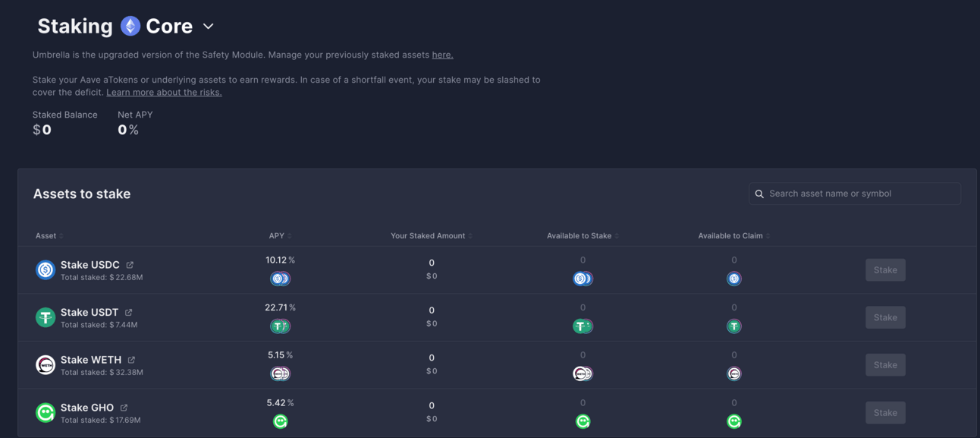The image size is (980, 438).
Task: Click the GHO token icon in Stake GHO row
Action: tap(46, 412)
